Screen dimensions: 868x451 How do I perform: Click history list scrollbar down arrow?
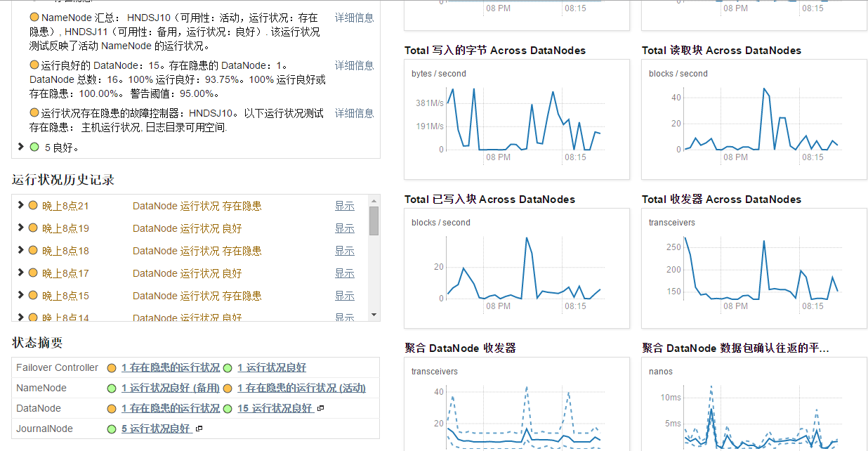[x=374, y=315]
